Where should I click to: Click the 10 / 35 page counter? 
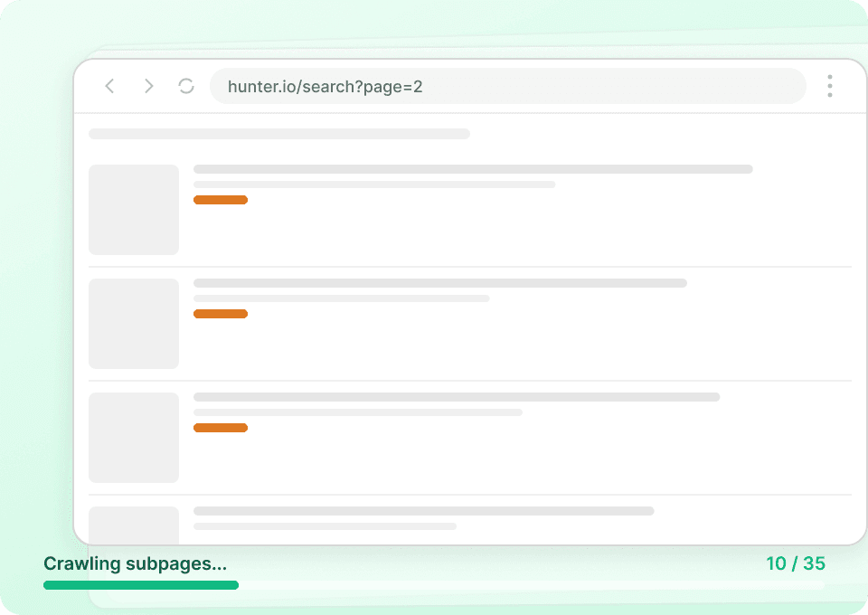(x=797, y=563)
